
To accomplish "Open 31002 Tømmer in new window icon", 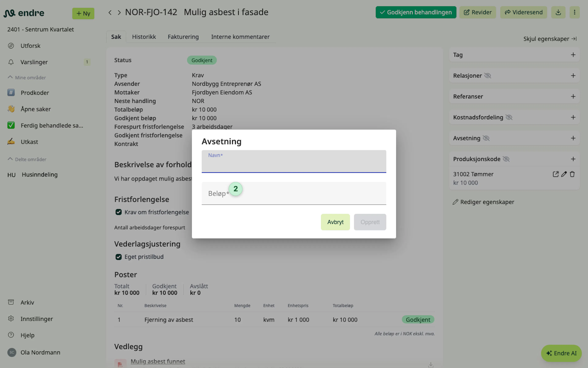I will tap(555, 174).
